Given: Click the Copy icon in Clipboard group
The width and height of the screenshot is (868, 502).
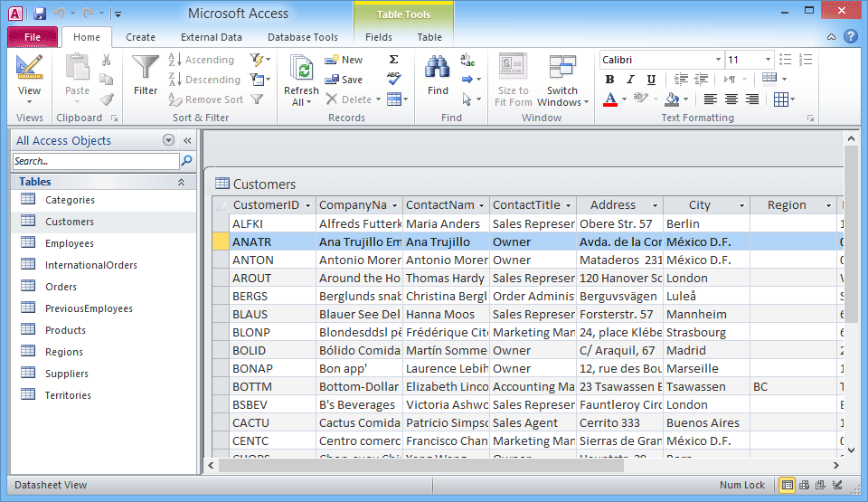Looking at the screenshot, I should (x=107, y=80).
